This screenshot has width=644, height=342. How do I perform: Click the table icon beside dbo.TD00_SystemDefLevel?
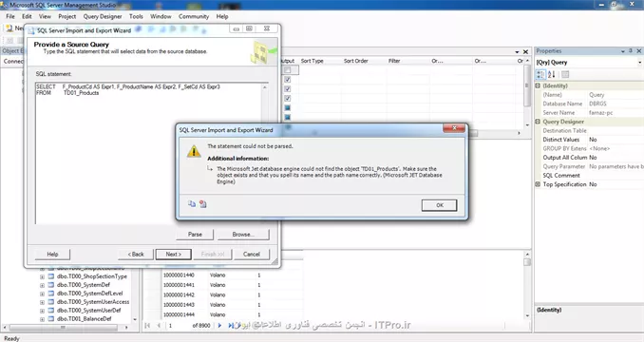tap(51, 294)
